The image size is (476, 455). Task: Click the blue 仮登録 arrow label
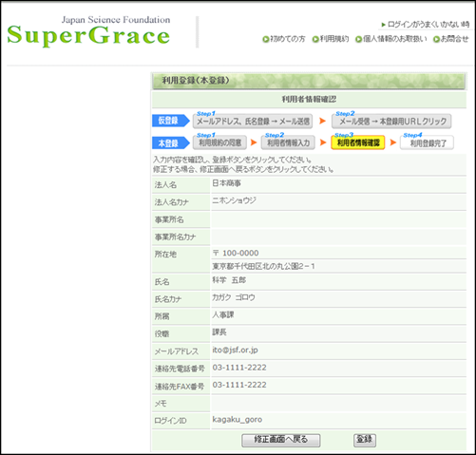point(171,121)
